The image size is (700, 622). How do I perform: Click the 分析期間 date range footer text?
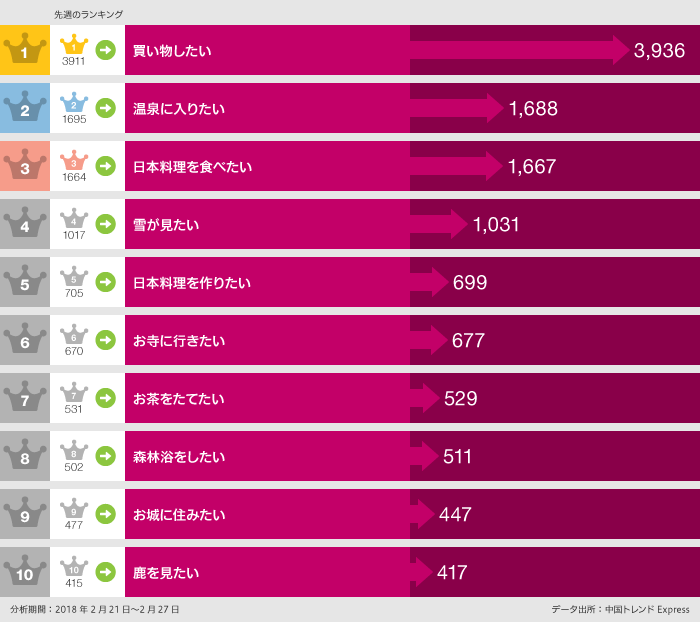coord(96,609)
